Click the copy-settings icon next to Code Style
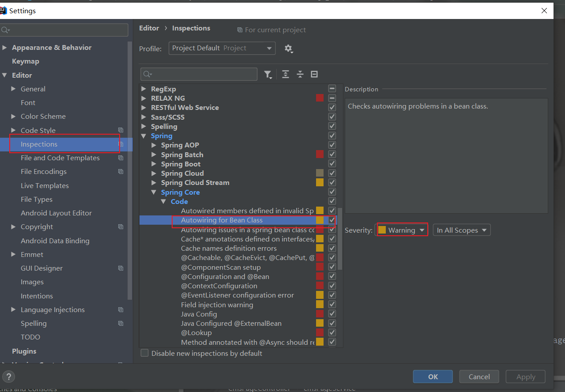The image size is (565, 392). 121,130
